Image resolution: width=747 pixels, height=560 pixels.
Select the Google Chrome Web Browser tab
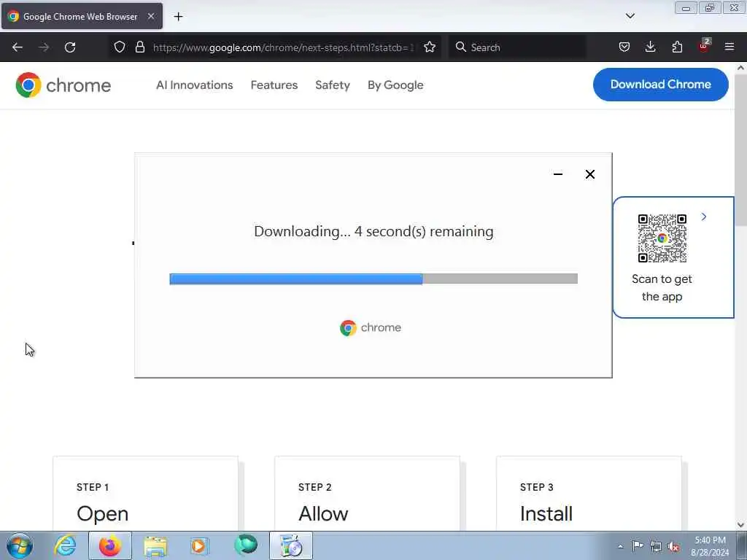tap(82, 16)
